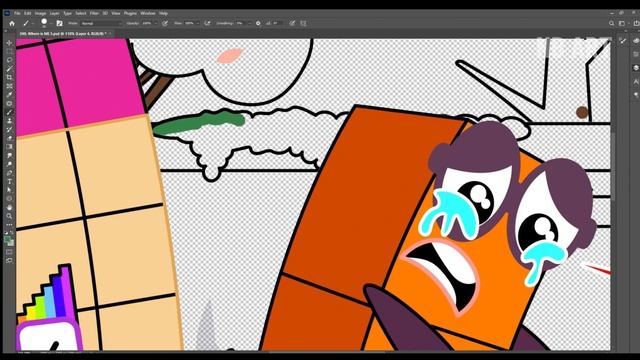Open the File menu
Image resolution: width=640 pixels, height=360 pixels.
pyautogui.click(x=17, y=13)
